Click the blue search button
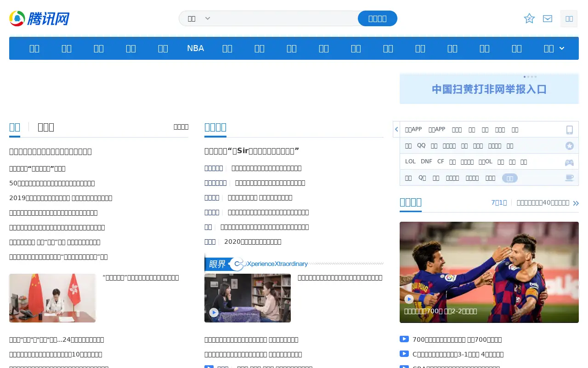The height and width of the screenshot is (368, 588). tap(378, 18)
